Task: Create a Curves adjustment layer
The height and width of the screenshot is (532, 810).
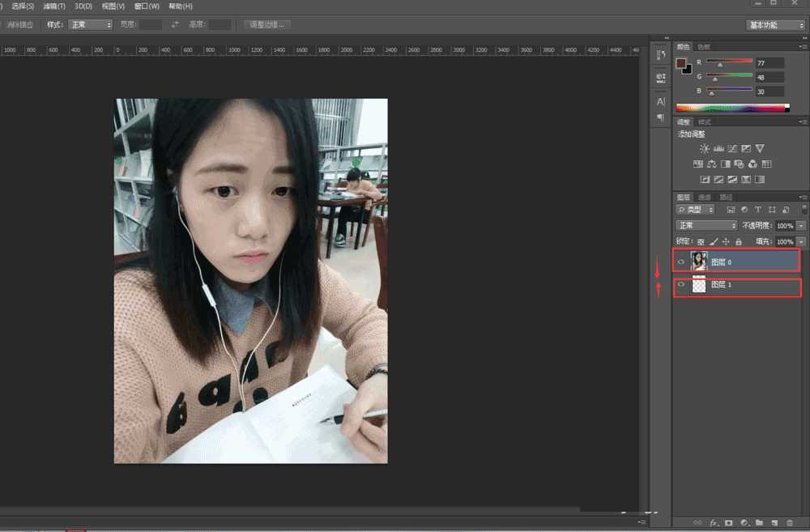Action: 732,147
